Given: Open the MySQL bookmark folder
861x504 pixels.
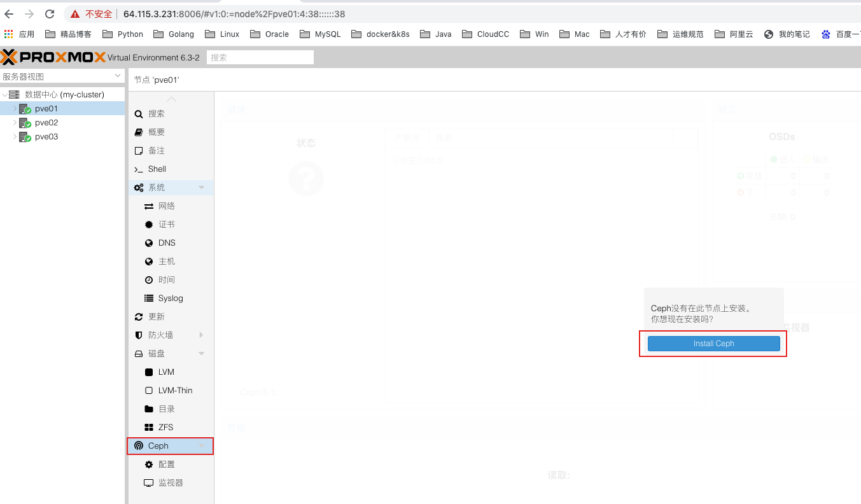Looking at the screenshot, I should coord(320,34).
